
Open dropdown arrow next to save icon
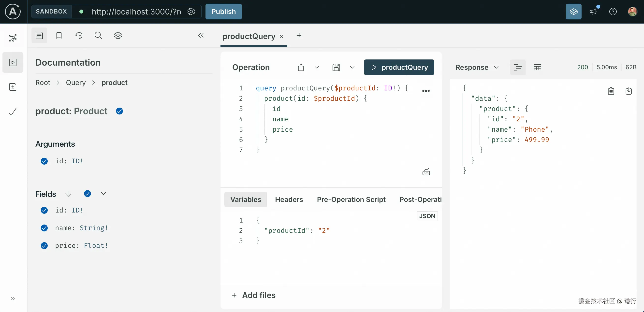pyautogui.click(x=352, y=68)
